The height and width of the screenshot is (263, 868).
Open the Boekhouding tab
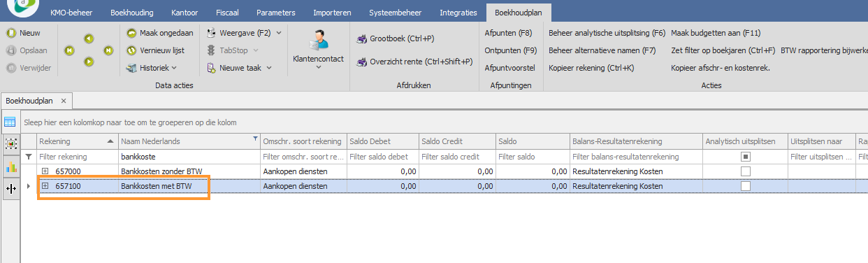click(131, 13)
